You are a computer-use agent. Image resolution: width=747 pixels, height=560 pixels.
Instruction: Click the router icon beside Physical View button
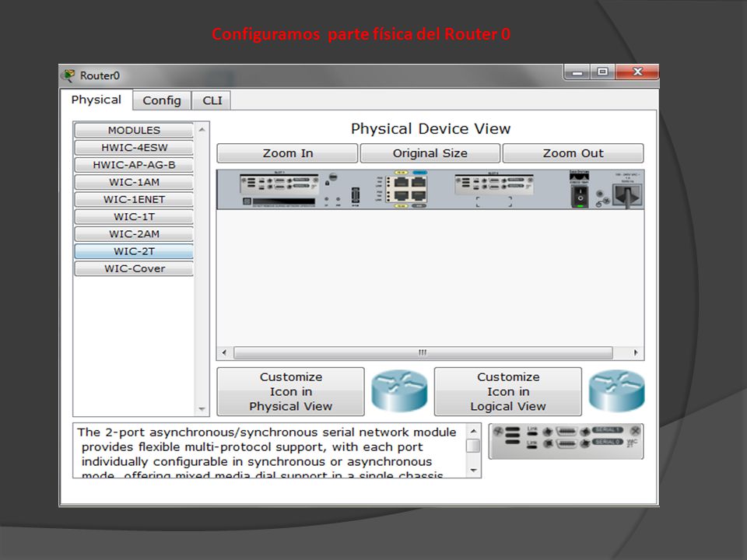[399, 391]
